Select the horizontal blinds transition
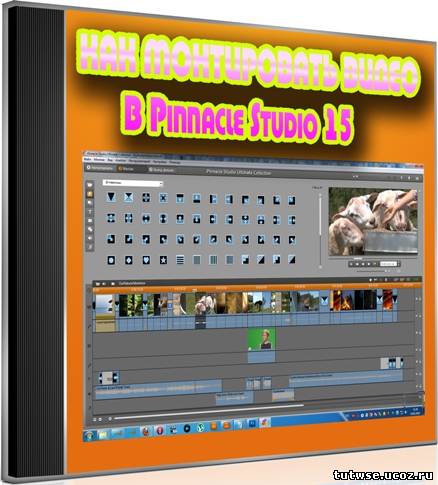This screenshot has width=438, height=485. (x=180, y=260)
